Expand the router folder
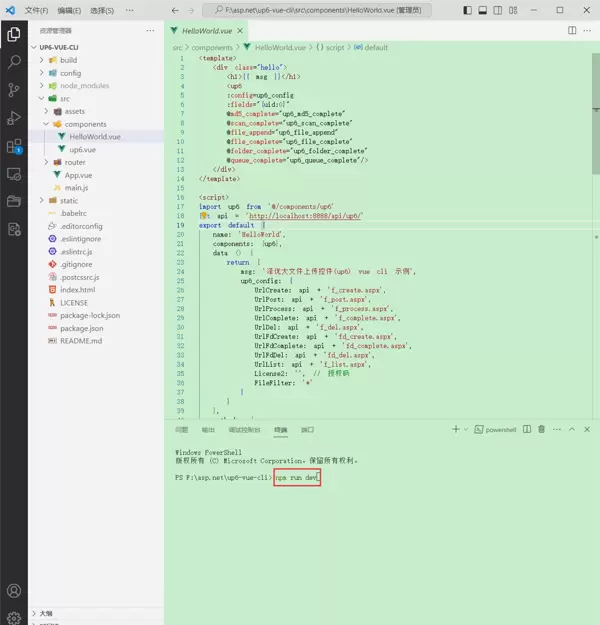 [76, 162]
